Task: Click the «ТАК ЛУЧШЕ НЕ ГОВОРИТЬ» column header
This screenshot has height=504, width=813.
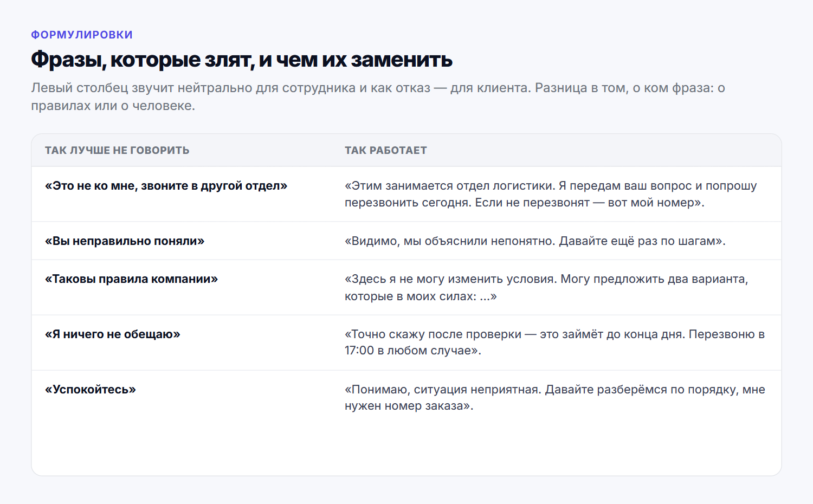Action: pyautogui.click(x=117, y=150)
